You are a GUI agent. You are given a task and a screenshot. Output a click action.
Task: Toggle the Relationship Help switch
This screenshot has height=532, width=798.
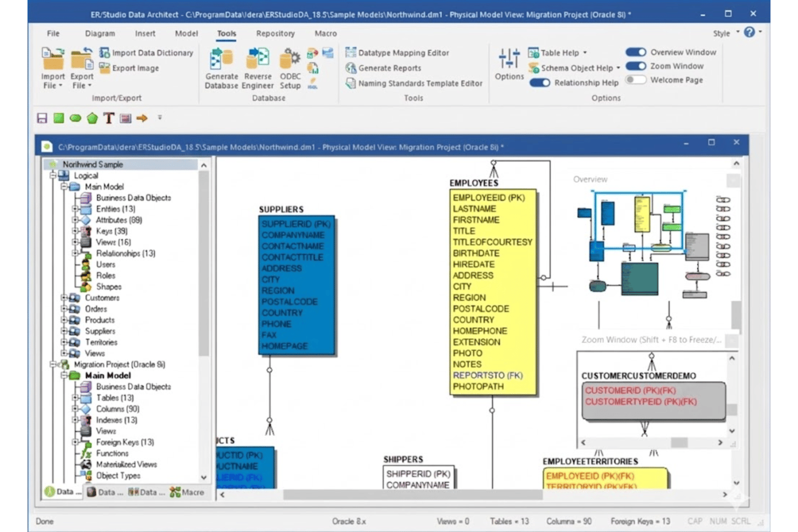click(x=540, y=83)
